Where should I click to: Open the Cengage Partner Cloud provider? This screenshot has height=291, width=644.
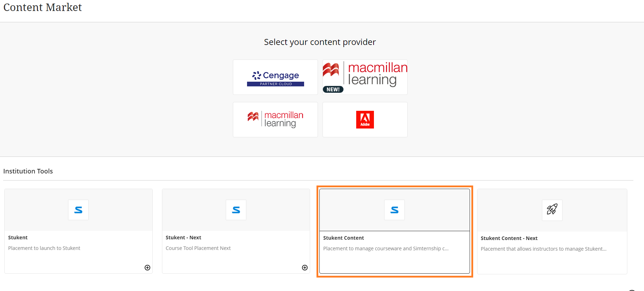pos(275,77)
